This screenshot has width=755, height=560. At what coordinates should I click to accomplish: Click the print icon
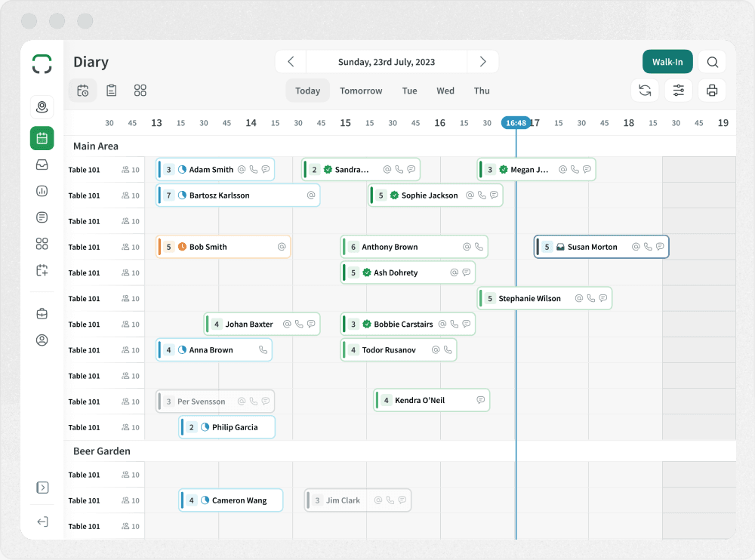tap(711, 91)
